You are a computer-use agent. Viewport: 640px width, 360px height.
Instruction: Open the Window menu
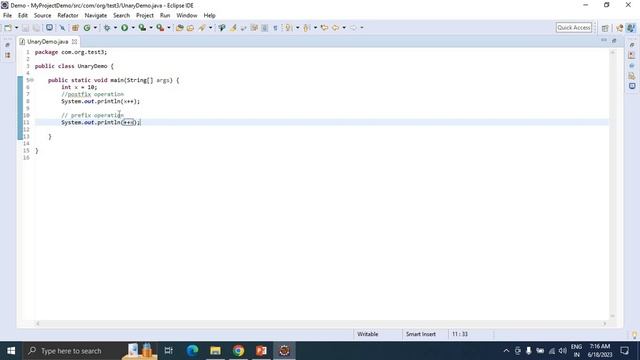tap(187, 16)
